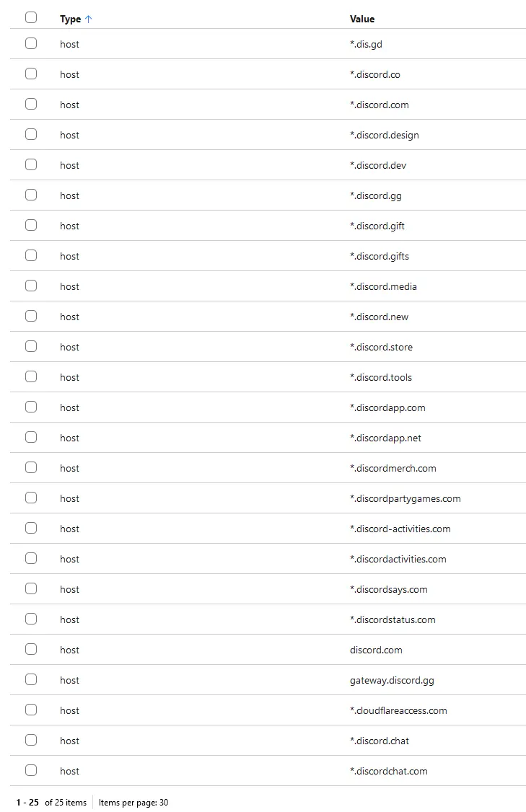Screen dimensions: 526x812
Task: Sort by the Type column header
Action: (x=71, y=19)
